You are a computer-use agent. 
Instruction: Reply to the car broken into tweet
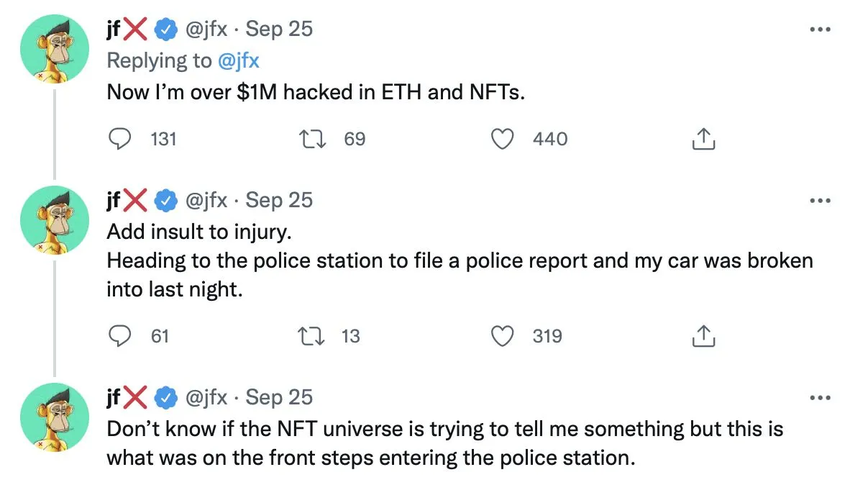click(x=119, y=336)
